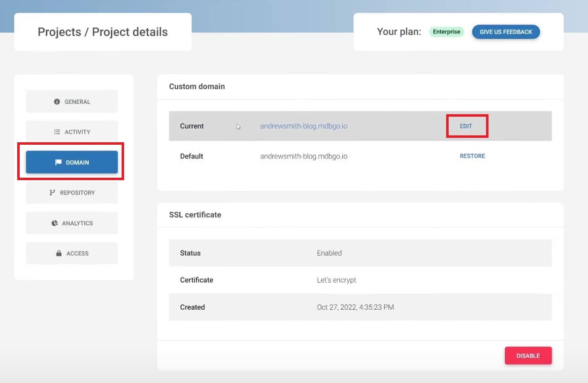Viewport: 588px width, 383px height.
Task: Edit the current custom domain
Action: (x=466, y=126)
